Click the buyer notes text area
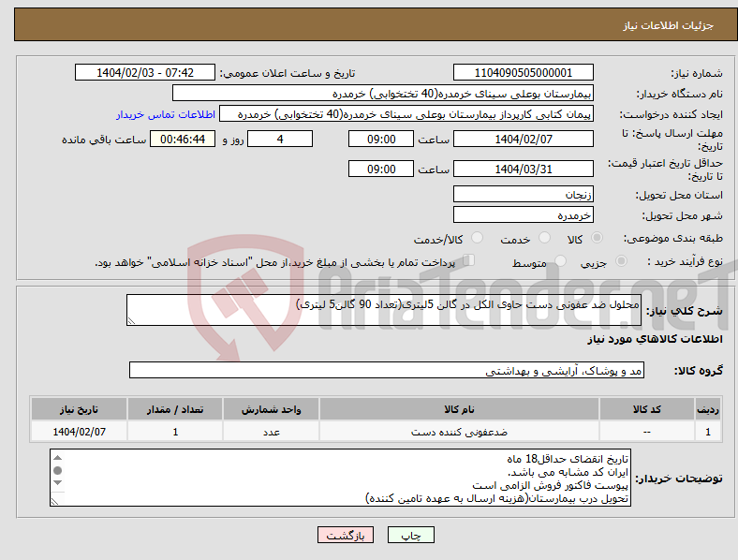This screenshot has width=738, height=560. 340,478
